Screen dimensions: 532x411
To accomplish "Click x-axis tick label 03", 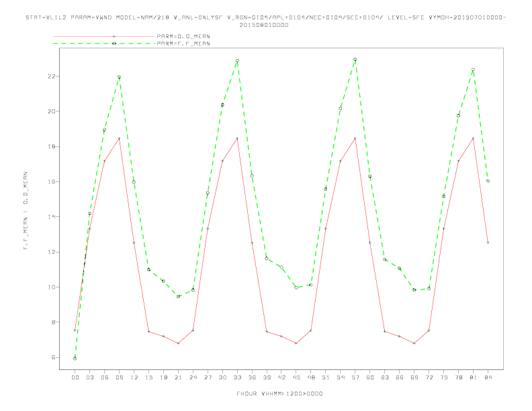I will [x=89, y=377].
